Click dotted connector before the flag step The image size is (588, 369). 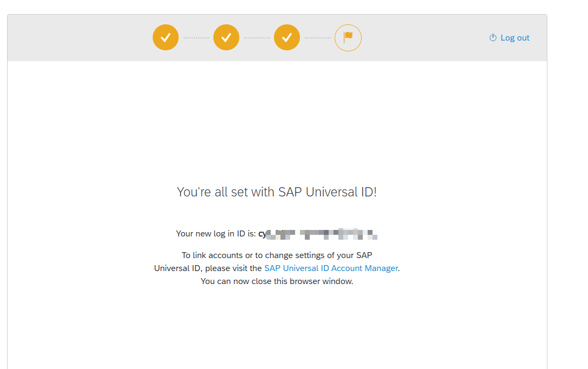317,38
